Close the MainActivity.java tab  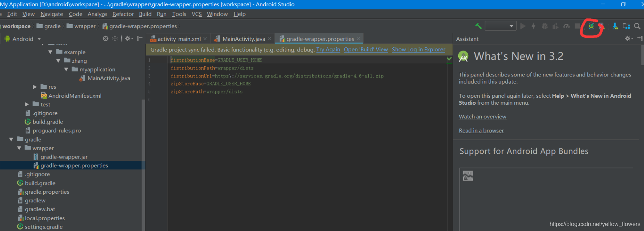click(270, 39)
